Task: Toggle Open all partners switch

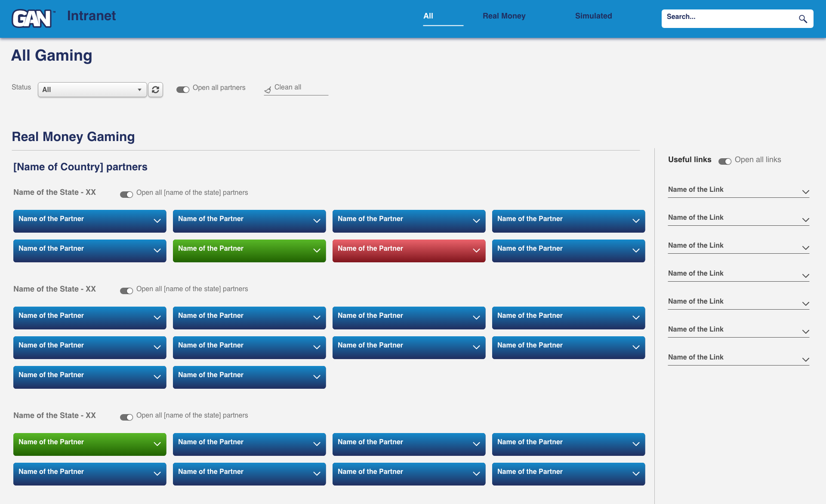Action: click(183, 89)
